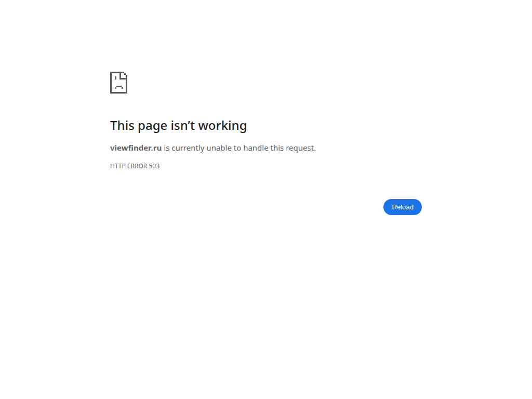Click the word 'is' after viewfinder.ru
The height and width of the screenshot is (399, 532).
167,148
